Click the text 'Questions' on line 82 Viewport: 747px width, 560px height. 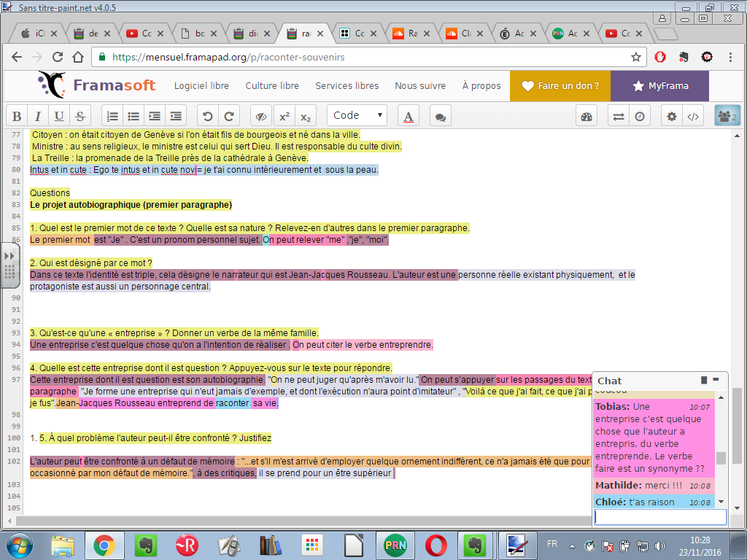(x=50, y=192)
